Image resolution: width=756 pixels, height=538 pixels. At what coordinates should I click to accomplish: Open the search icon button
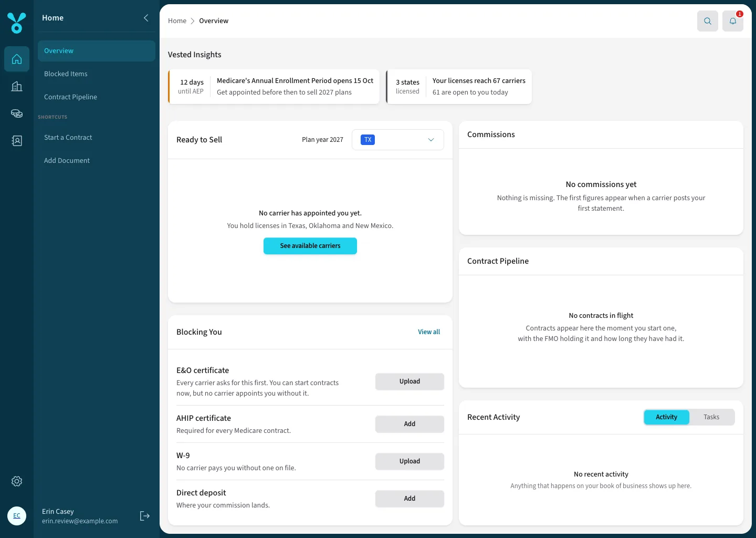click(708, 21)
